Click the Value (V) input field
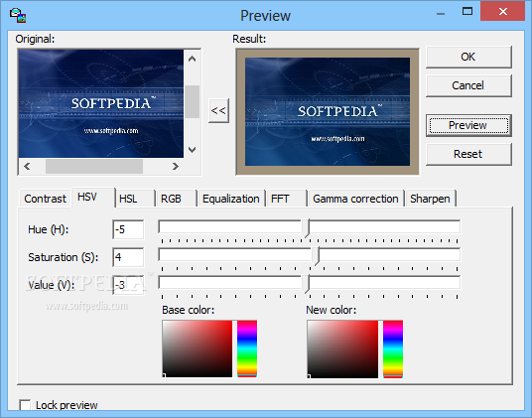 (128, 285)
